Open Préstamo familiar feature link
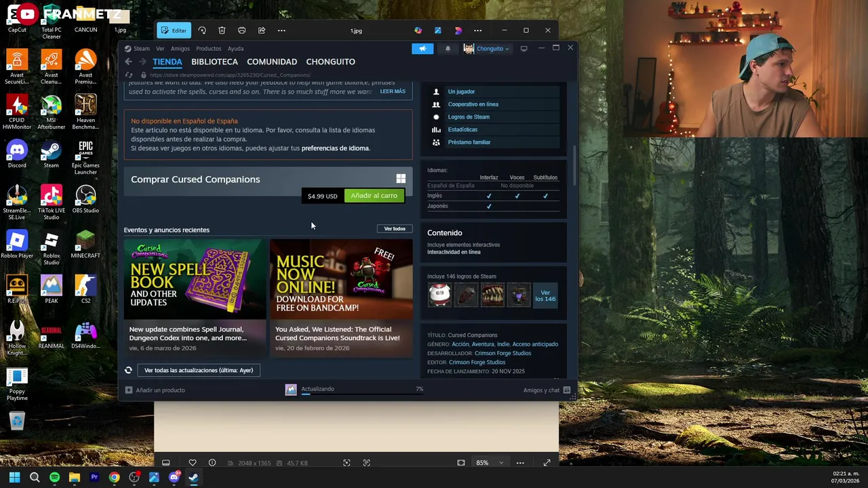 469,142
